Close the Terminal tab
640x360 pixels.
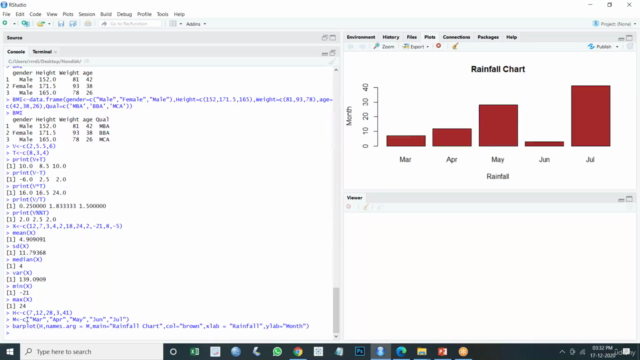point(56,52)
